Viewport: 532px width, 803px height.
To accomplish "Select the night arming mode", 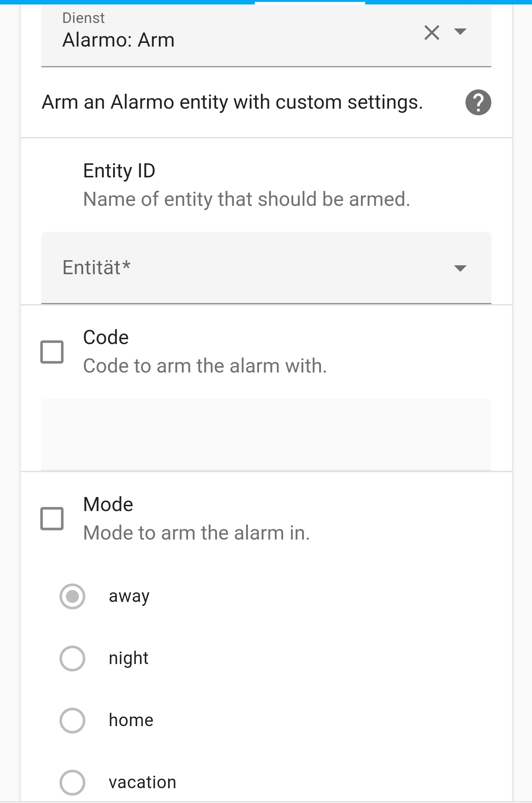I will pyautogui.click(x=72, y=658).
